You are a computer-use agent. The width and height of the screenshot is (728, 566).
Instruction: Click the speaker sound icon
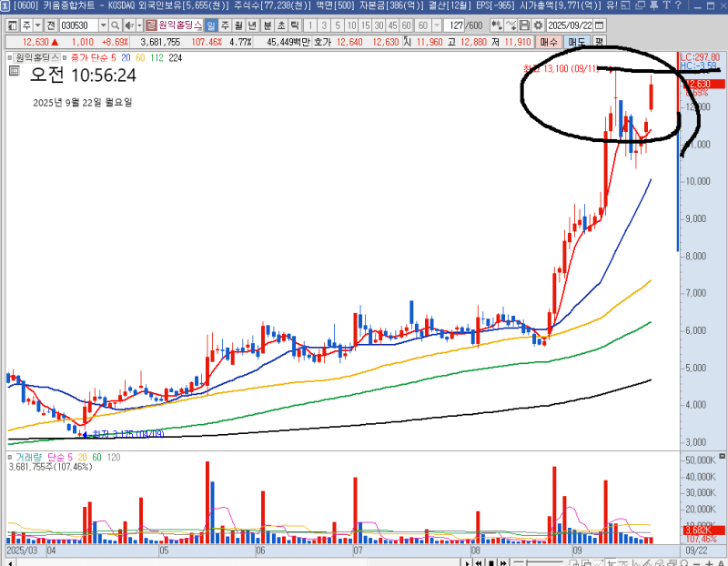tap(130, 25)
